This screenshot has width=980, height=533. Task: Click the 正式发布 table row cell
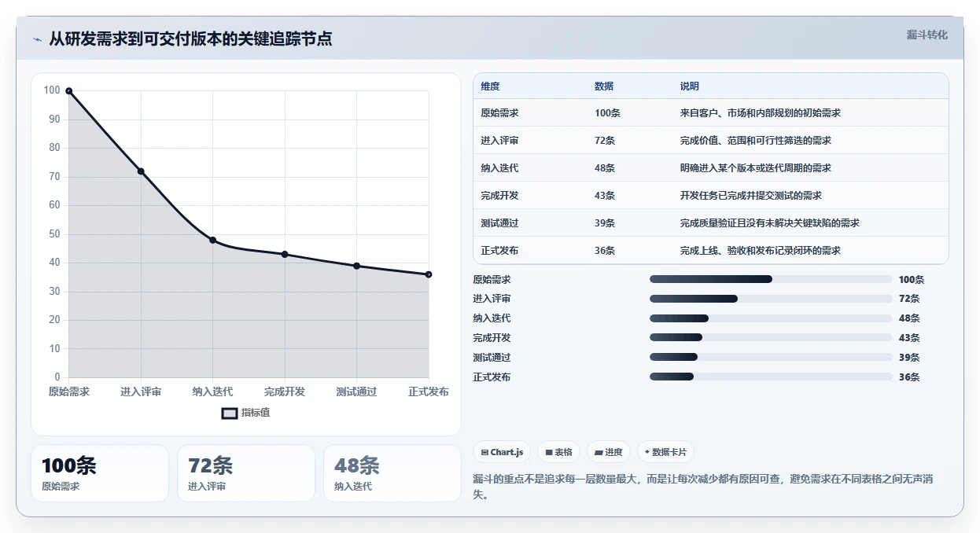click(x=499, y=251)
